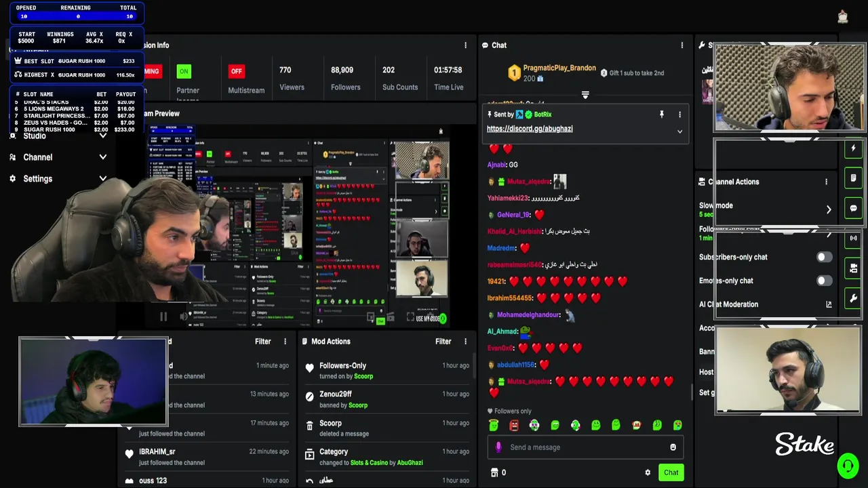
Task: Click the Multistream OFF badge
Action: tap(236, 71)
